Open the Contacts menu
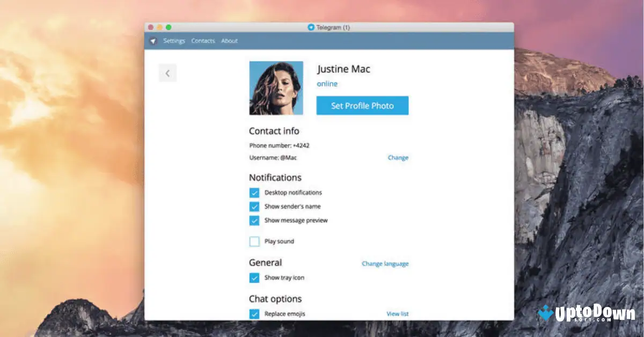 point(202,40)
